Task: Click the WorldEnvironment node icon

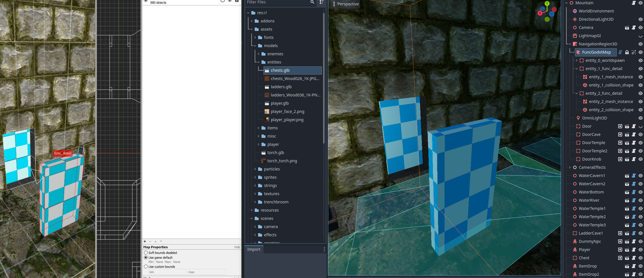Action: tap(575, 11)
